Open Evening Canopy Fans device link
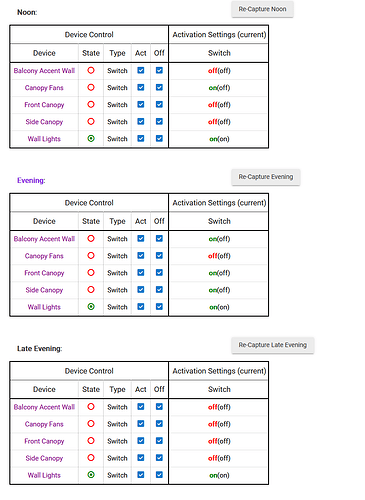The image size is (365, 500). [44, 256]
